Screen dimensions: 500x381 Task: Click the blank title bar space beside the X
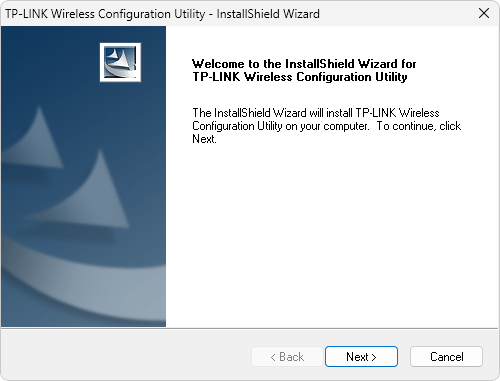point(397,14)
